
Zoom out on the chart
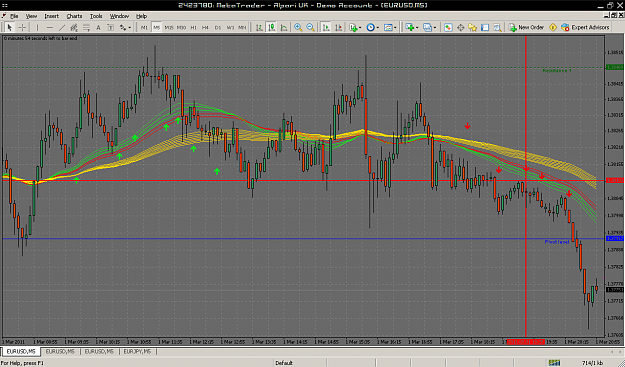click(x=310, y=27)
